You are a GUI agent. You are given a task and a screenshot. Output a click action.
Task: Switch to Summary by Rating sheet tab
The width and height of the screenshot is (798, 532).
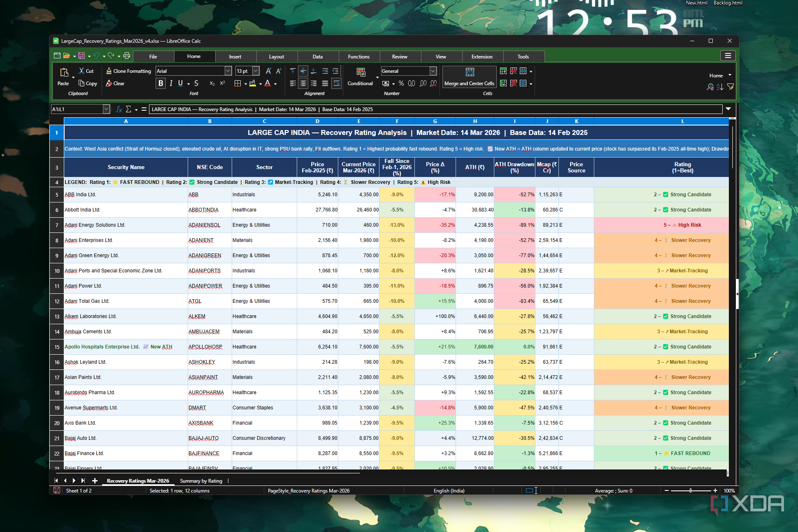[x=201, y=481]
